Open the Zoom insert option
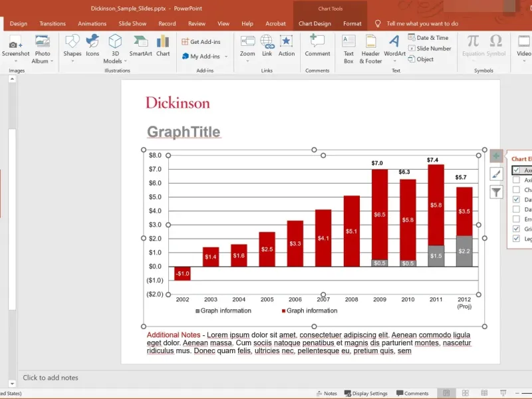Image resolution: width=532 pixels, height=399 pixels. click(x=247, y=49)
